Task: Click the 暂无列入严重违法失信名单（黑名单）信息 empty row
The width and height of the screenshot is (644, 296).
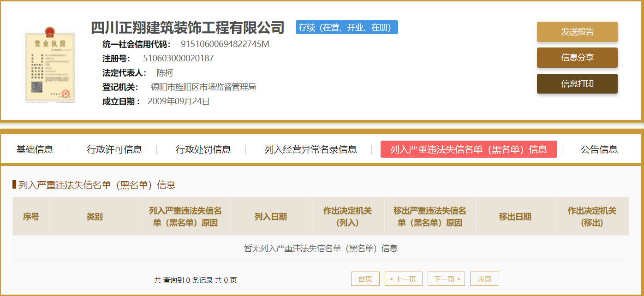Action: tap(321, 249)
